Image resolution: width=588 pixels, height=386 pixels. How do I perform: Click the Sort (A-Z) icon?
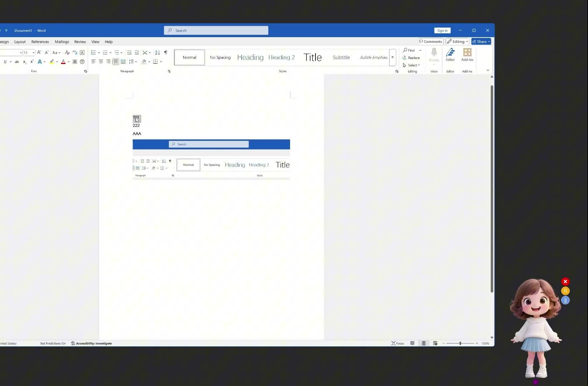157,53
